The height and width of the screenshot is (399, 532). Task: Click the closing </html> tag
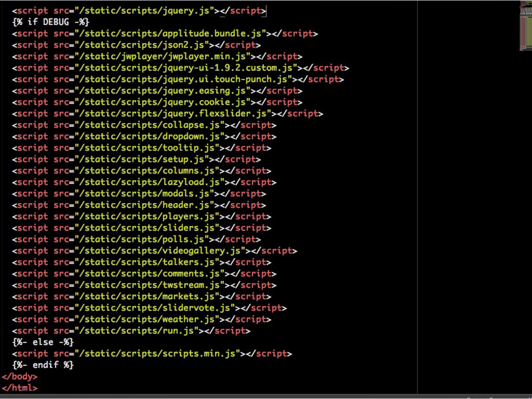click(x=19, y=388)
